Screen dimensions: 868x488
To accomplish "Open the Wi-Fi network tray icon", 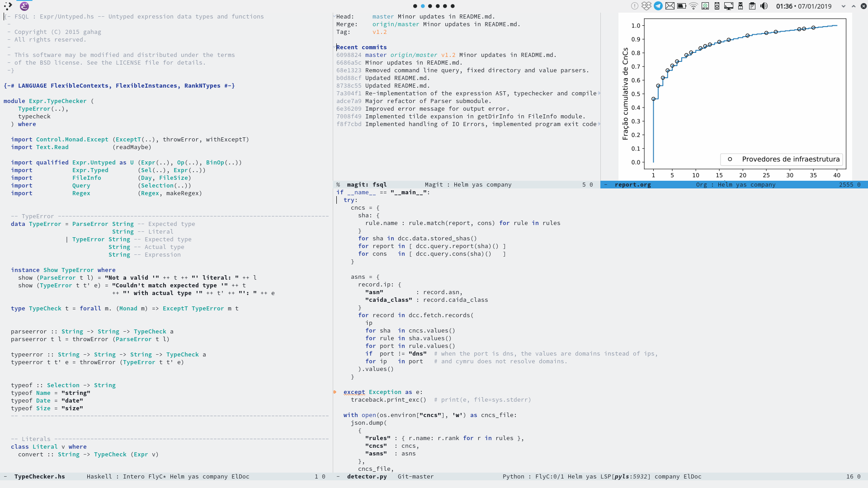I will 693,6.
